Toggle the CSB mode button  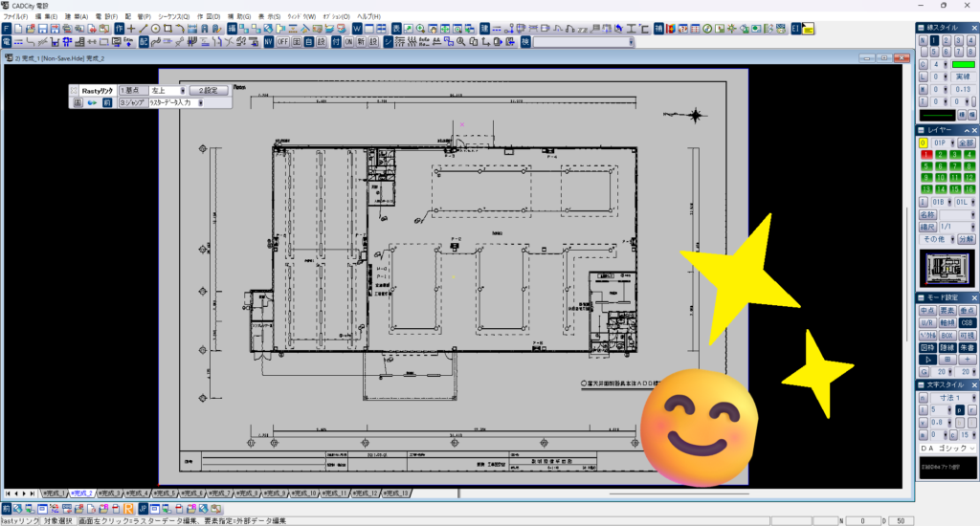(967, 323)
